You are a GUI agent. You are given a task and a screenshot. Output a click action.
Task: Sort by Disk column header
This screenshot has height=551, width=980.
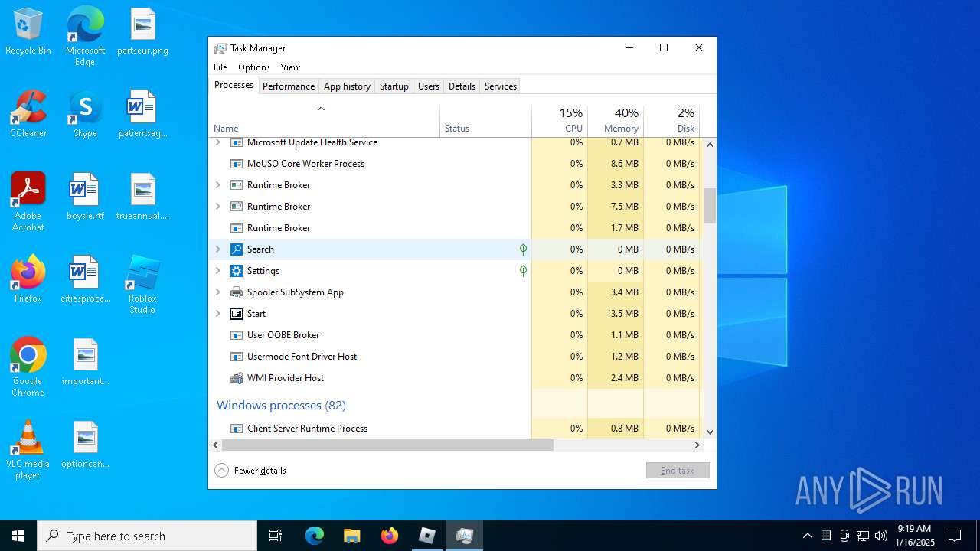pos(671,121)
